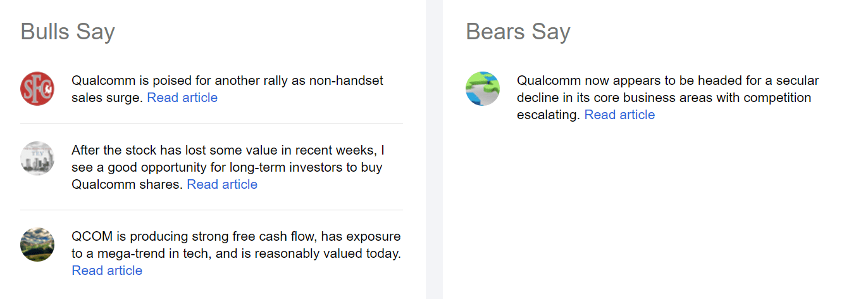
Task: Click the mountain landscape author avatar
Action: coord(37,245)
